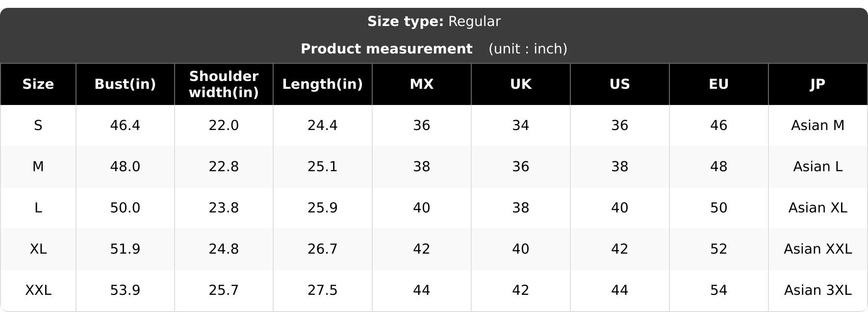The width and height of the screenshot is (868, 312).
Task: Select the S size cell
Action: tap(38, 126)
